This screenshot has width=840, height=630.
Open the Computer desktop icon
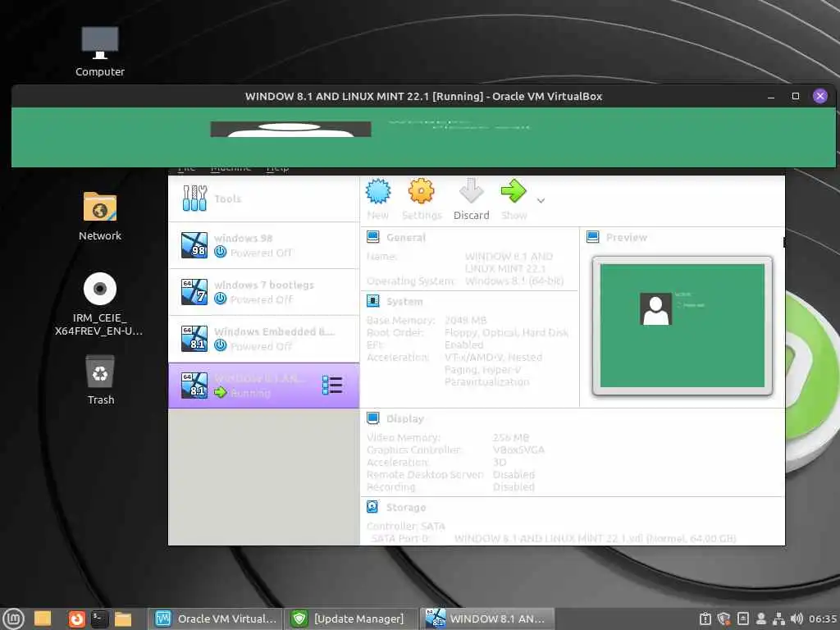click(x=99, y=52)
